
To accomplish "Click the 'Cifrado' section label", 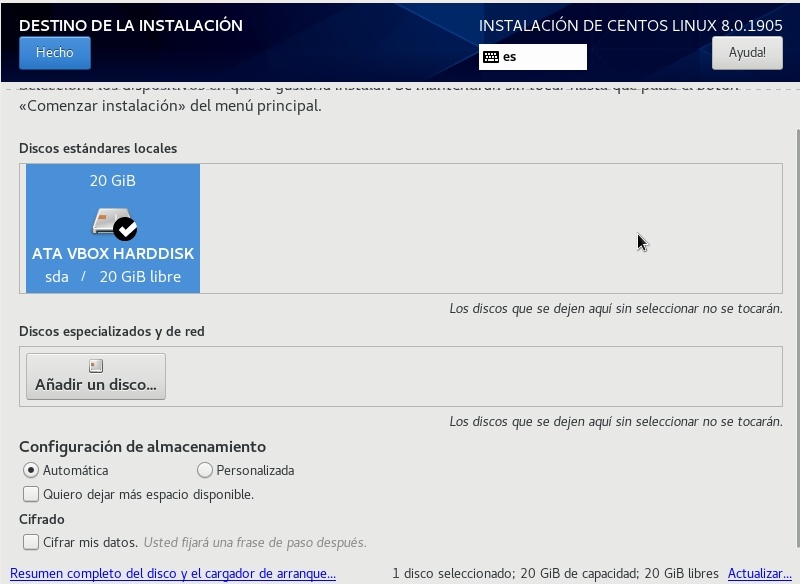I will coord(42,519).
